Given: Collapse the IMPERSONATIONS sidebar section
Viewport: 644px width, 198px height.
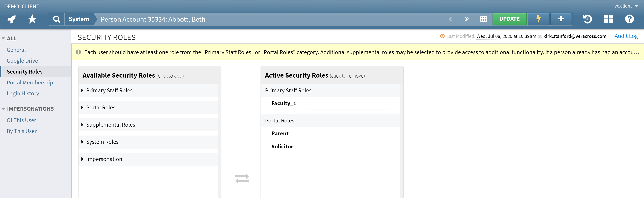Looking at the screenshot, I should click(4, 109).
